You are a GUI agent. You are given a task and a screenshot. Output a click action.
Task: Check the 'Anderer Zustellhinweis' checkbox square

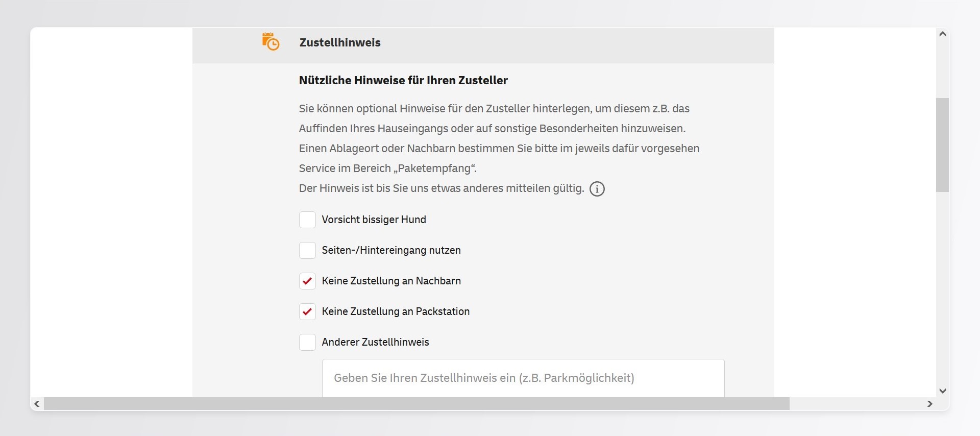point(307,343)
